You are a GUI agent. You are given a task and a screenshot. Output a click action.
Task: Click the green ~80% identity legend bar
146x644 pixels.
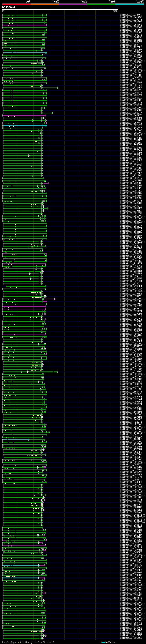[x=101, y=4]
